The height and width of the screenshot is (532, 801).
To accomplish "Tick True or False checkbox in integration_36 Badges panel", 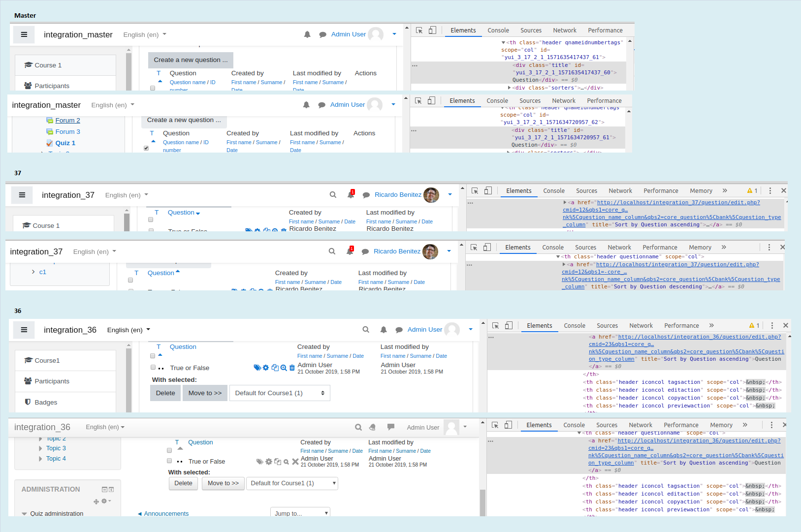I will pos(153,367).
